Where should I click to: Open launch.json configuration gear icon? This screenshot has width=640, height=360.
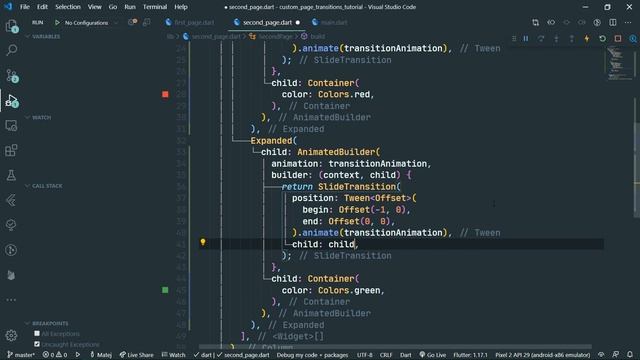pyautogui.click(x=132, y=22)
